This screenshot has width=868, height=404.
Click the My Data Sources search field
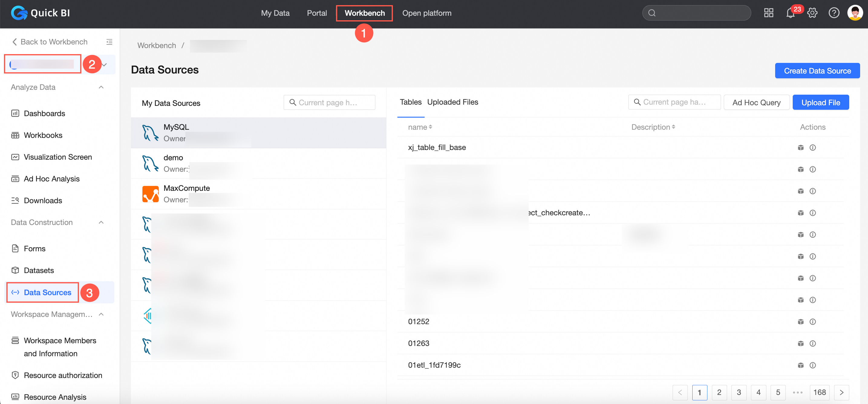coord(329,103)
